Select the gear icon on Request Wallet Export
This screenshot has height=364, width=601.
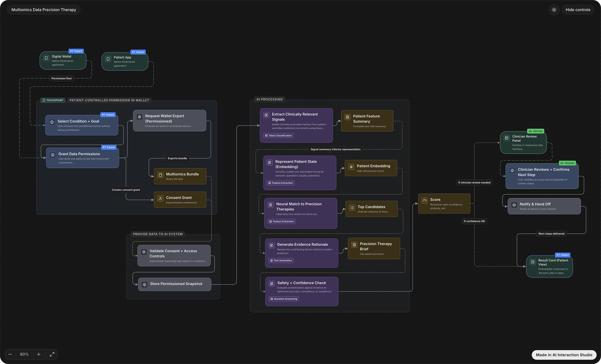coord(139,117)
